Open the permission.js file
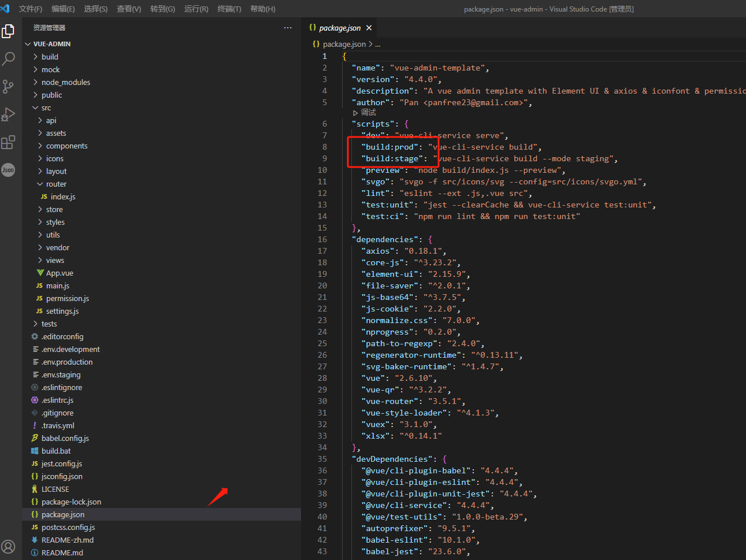 [162, 298]
